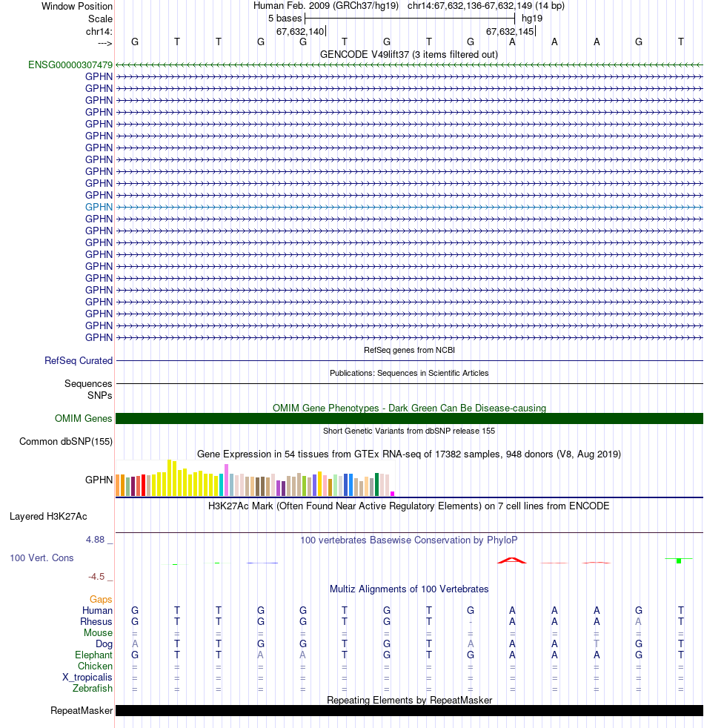Click '100 vertebrates Basewise Conservation by PhyloP'
This screenshot has height=728, width=704.
click(409, 540)
